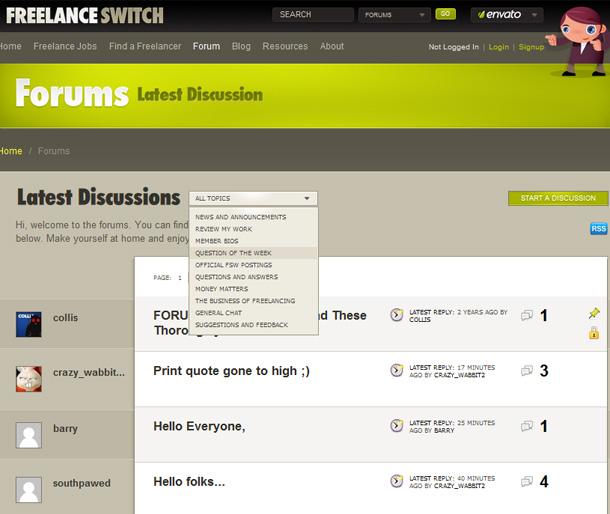This screenshot has height=514, width=610.
Task: Click Home in the breadcrumb
Action: (x=11, y=151)
